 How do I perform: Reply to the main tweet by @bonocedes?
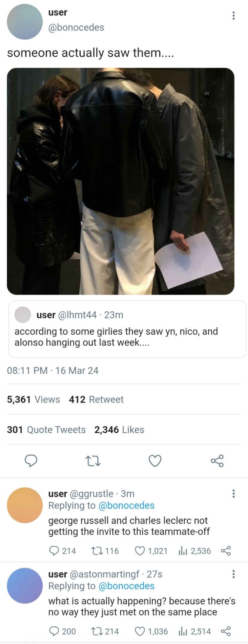(31, 461)
